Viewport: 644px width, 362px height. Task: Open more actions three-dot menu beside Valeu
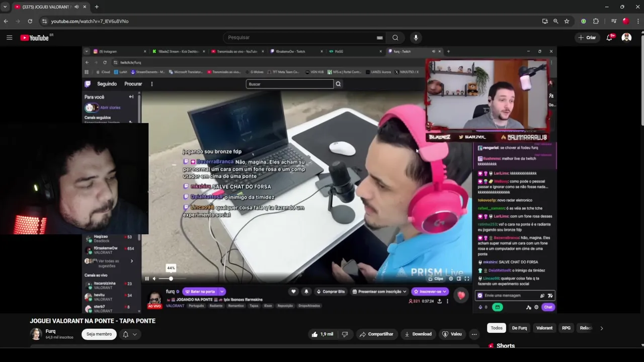pyautogui.click(x=474, y=334)
